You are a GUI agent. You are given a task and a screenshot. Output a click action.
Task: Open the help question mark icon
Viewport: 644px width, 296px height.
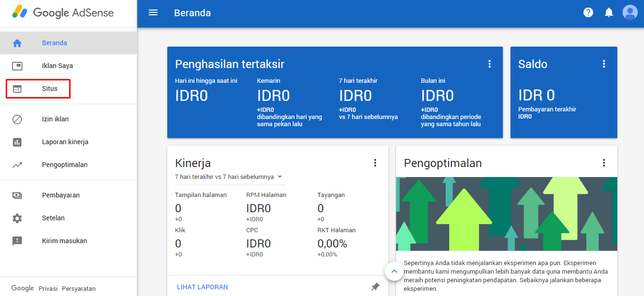point(588,13)
